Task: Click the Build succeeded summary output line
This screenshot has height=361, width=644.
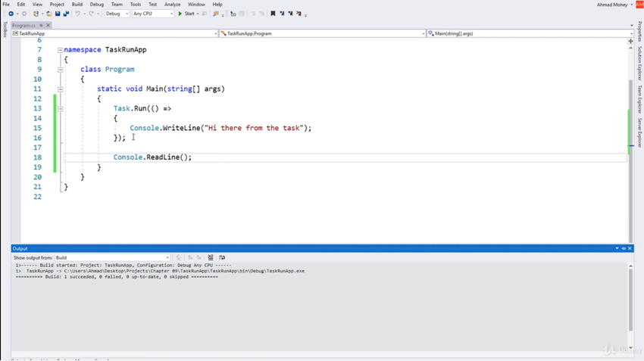Action: click(117, 277)
